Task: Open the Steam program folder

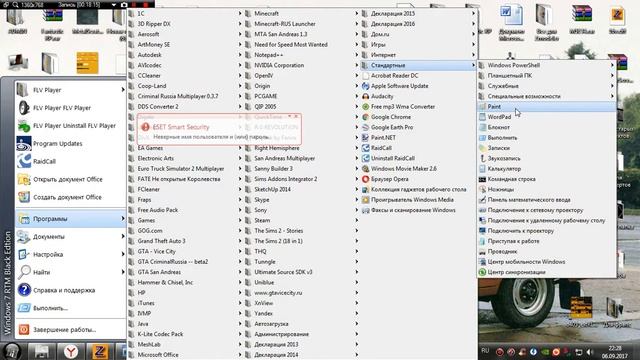Action: pos(302,220)
